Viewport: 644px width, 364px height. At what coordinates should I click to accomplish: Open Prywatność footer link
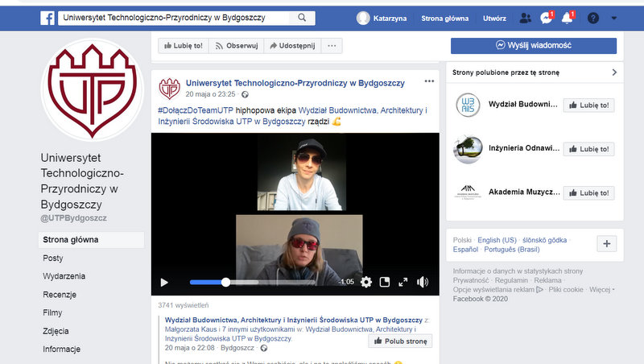coord(471,280)
